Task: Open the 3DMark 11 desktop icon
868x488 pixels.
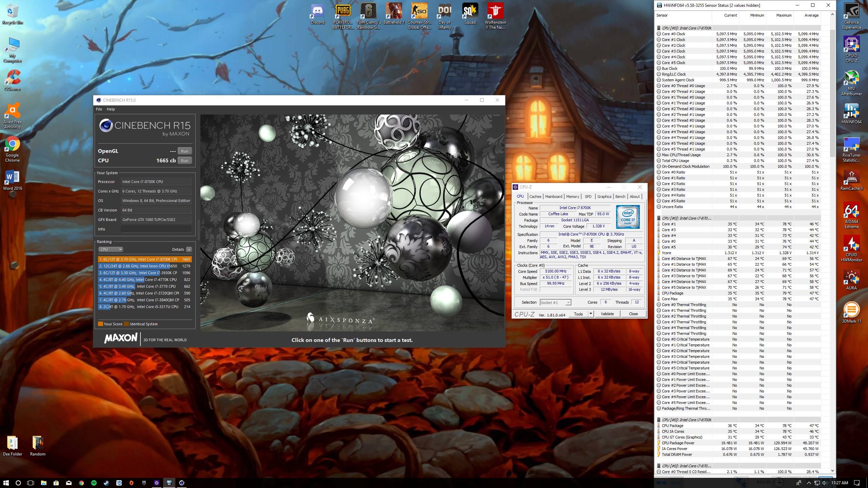Action: coord(851,313)
